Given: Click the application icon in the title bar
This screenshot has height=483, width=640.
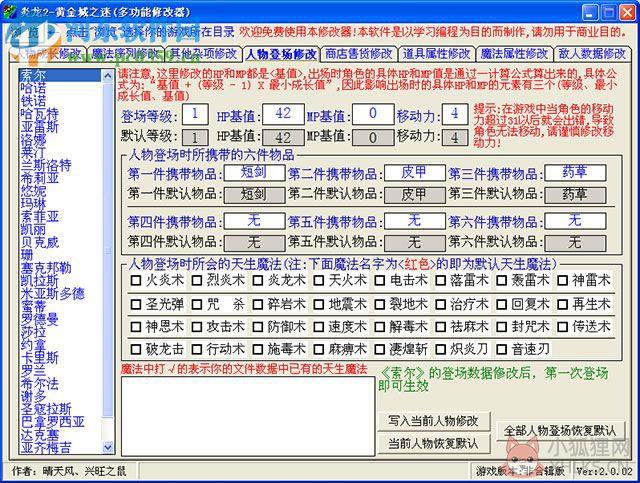Looking at the screenshot, I should tap(9, 11).
